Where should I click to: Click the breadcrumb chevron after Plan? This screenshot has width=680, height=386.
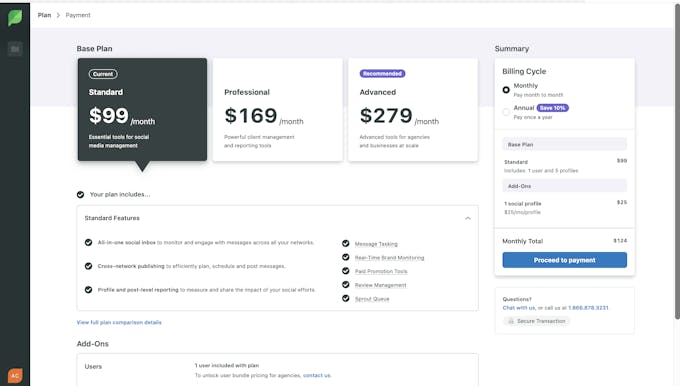[x=58, y=15]
